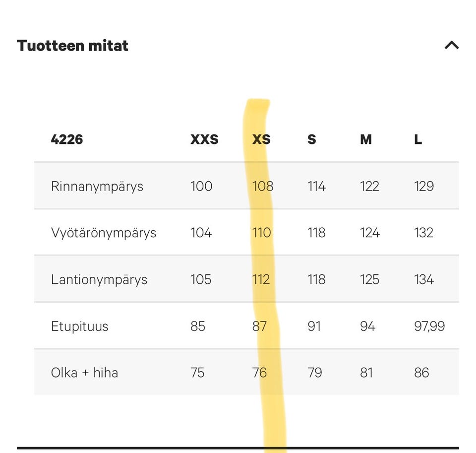Click the Olka + hiha row label
The image size is (476, 453).
(85, 373)
